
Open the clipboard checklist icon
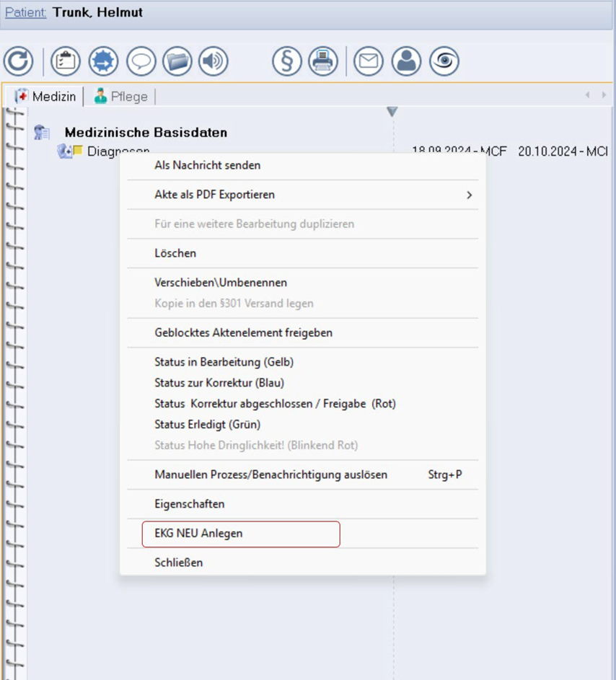coord(66,62)
